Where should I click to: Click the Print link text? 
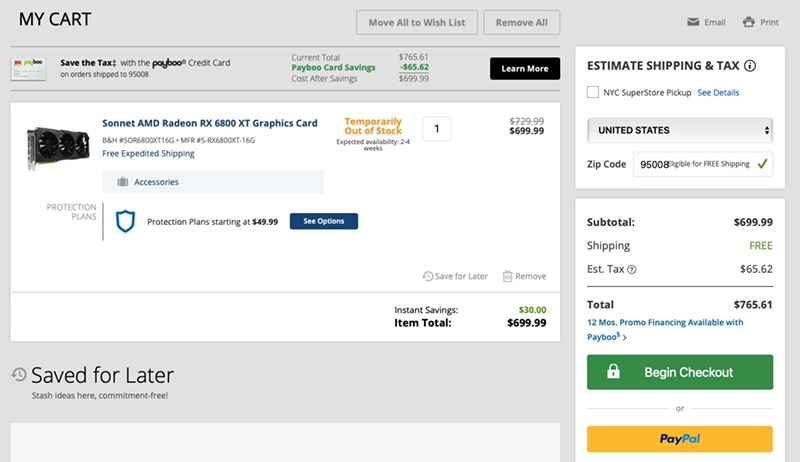click(769, 22)
